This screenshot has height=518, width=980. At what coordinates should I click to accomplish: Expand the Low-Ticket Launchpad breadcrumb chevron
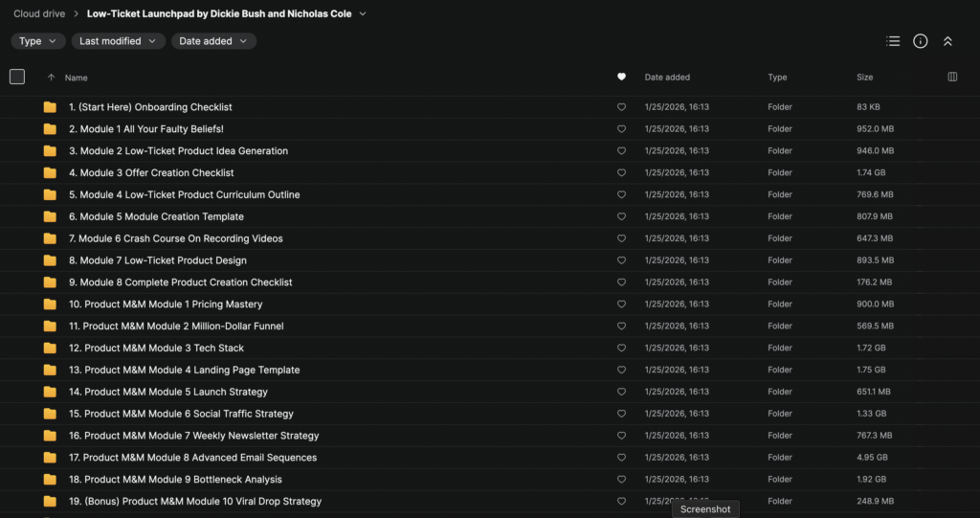click(x=363, y=14)
